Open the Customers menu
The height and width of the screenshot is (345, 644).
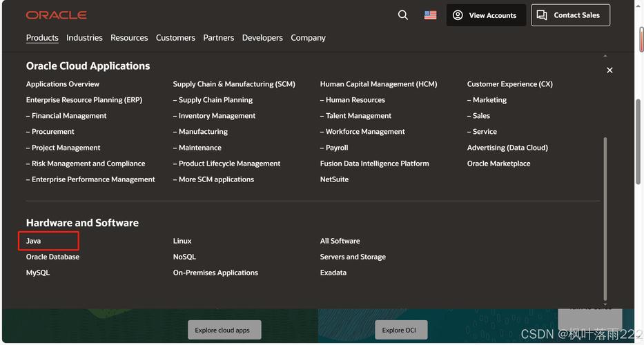(175, 38)
